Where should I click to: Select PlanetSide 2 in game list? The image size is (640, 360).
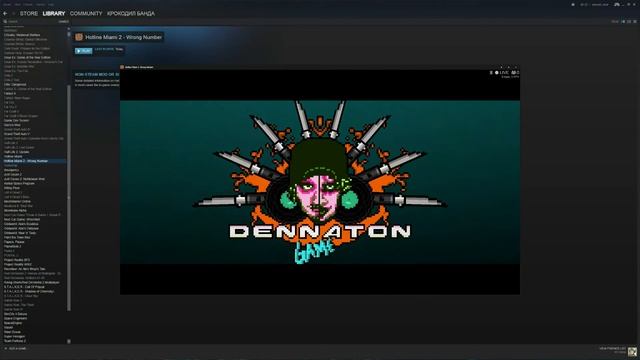coord(13,247)
